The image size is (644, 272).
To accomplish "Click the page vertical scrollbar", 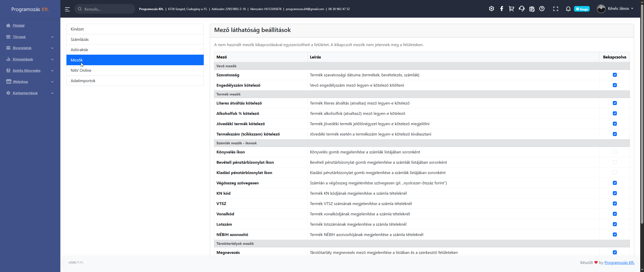I will 642,113.
